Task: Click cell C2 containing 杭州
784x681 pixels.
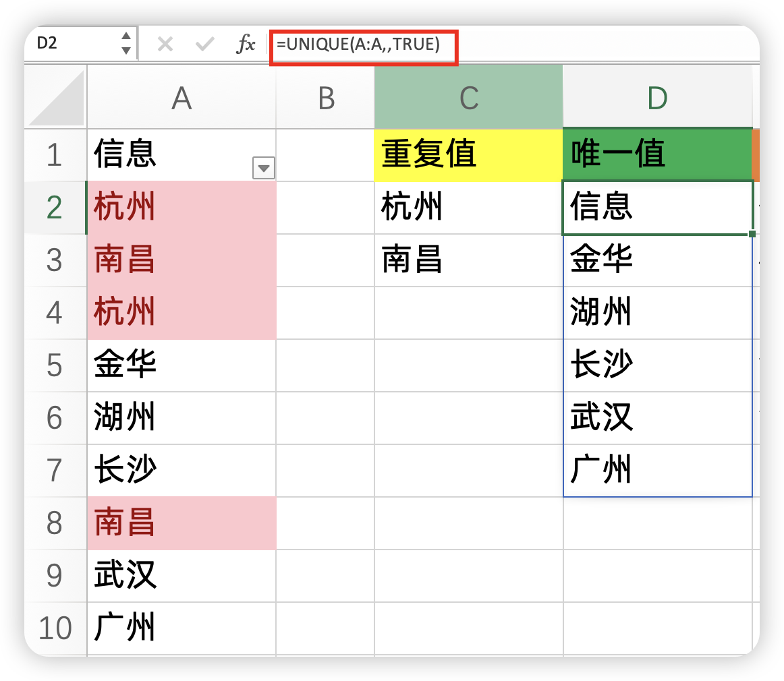Action: click(x=468, y=208)
